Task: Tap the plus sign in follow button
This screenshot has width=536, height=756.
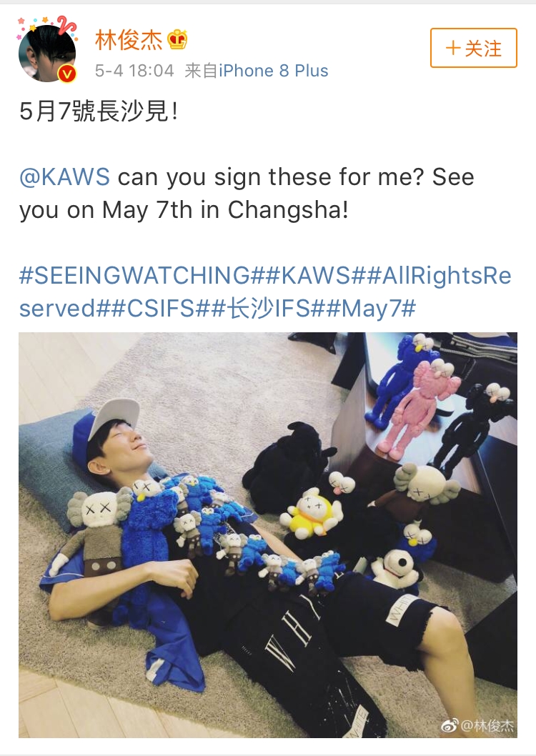Action: (x=452, y=48)
